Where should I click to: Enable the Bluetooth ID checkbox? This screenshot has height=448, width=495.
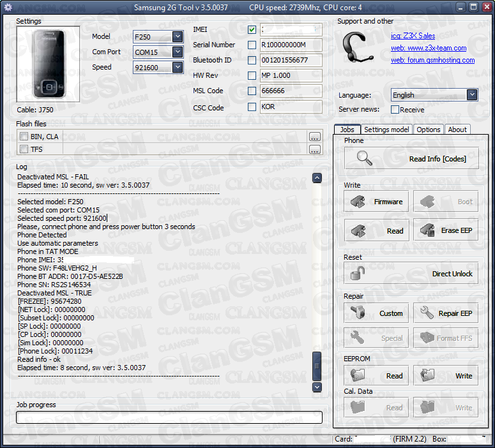point(252,60)
